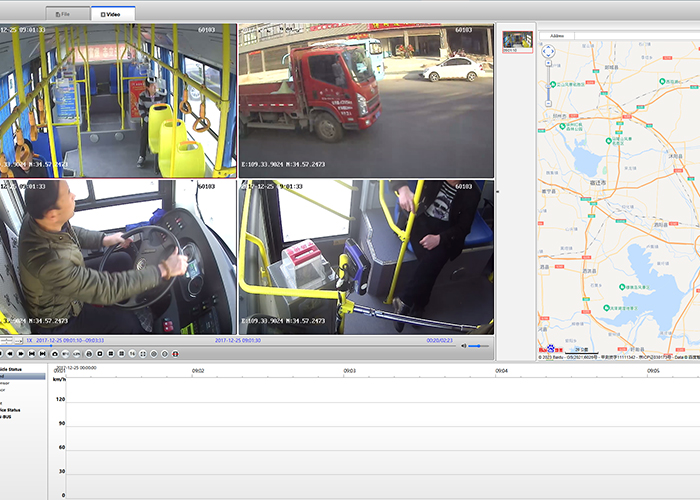Click the fast forward playback button
The height and width of the screenshot is (500, 700).
click(21, 354)
